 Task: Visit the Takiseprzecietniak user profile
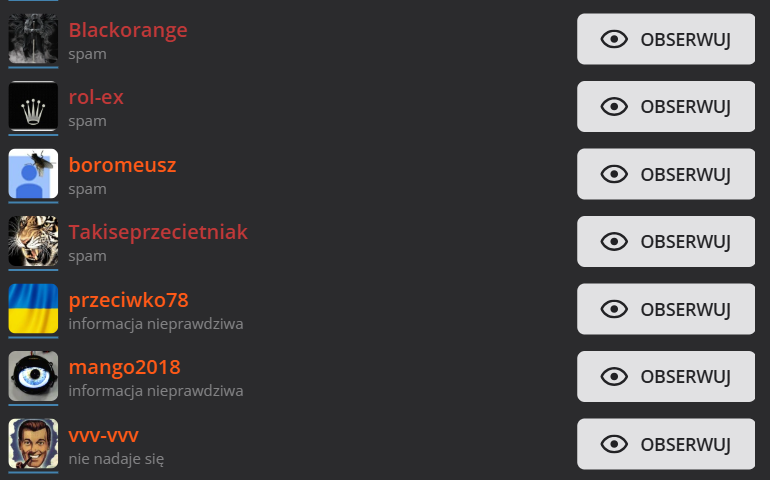(x=158, y=232)
